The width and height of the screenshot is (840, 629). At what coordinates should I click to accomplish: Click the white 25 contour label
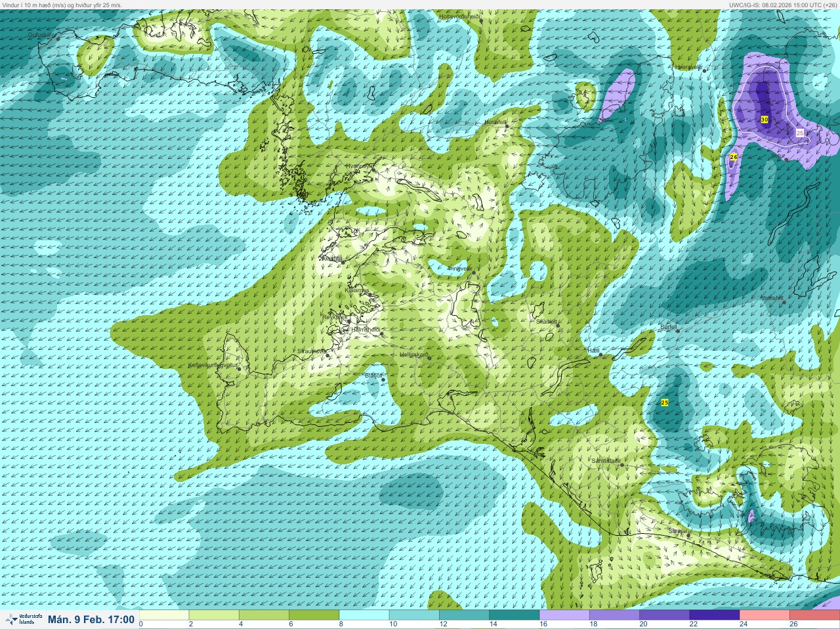[x=799, y=133]
